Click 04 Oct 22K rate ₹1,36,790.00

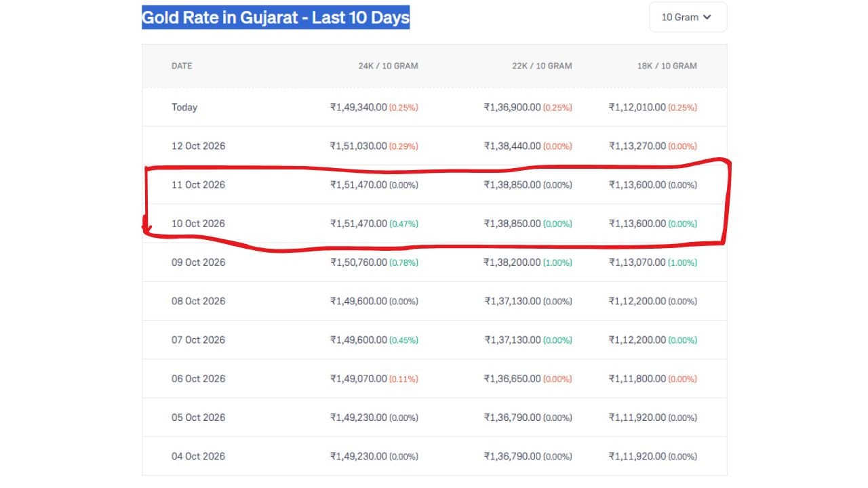click(x=513, y=456)
